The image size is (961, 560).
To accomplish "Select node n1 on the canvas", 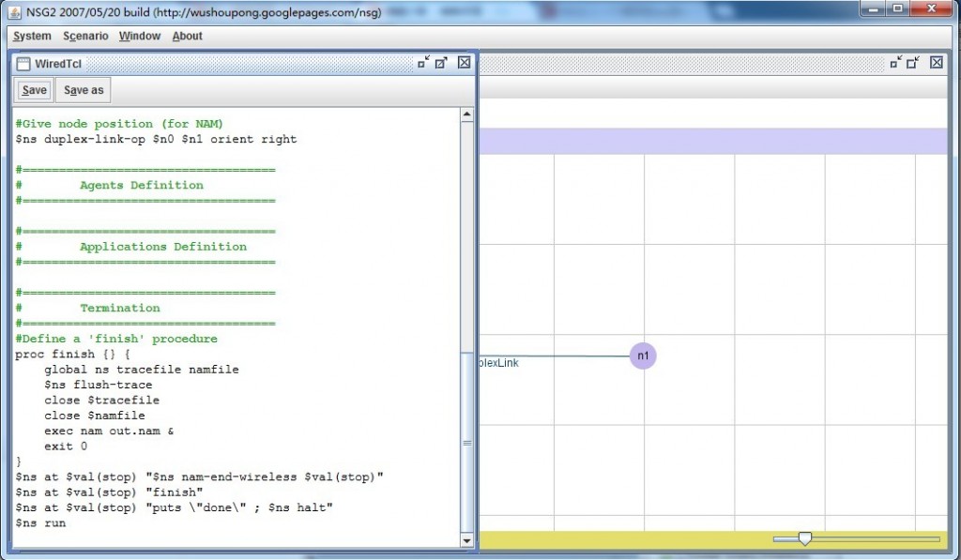I will tap(643, 356).
